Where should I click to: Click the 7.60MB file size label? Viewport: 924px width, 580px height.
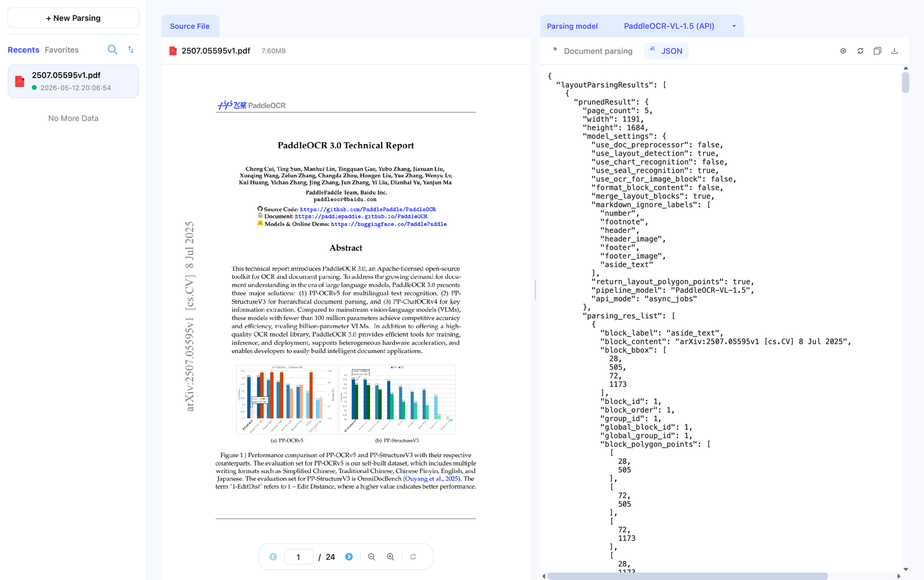pos(274,51)
